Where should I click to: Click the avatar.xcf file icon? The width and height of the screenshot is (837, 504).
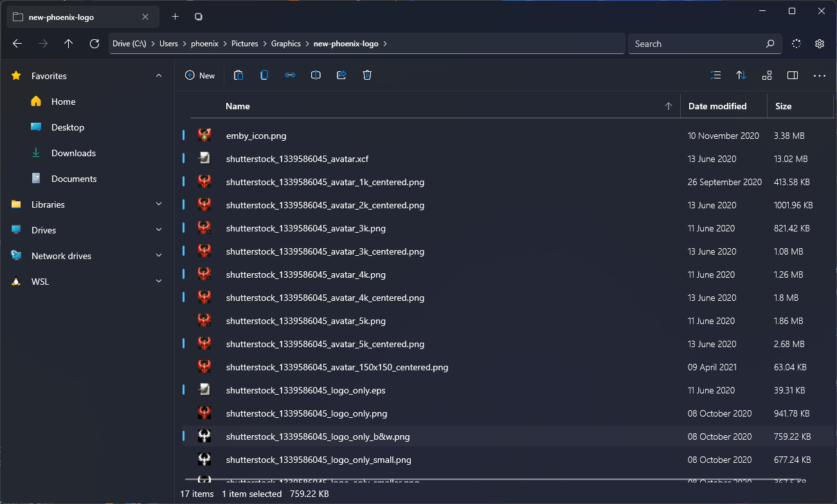(x=204, y=159)
